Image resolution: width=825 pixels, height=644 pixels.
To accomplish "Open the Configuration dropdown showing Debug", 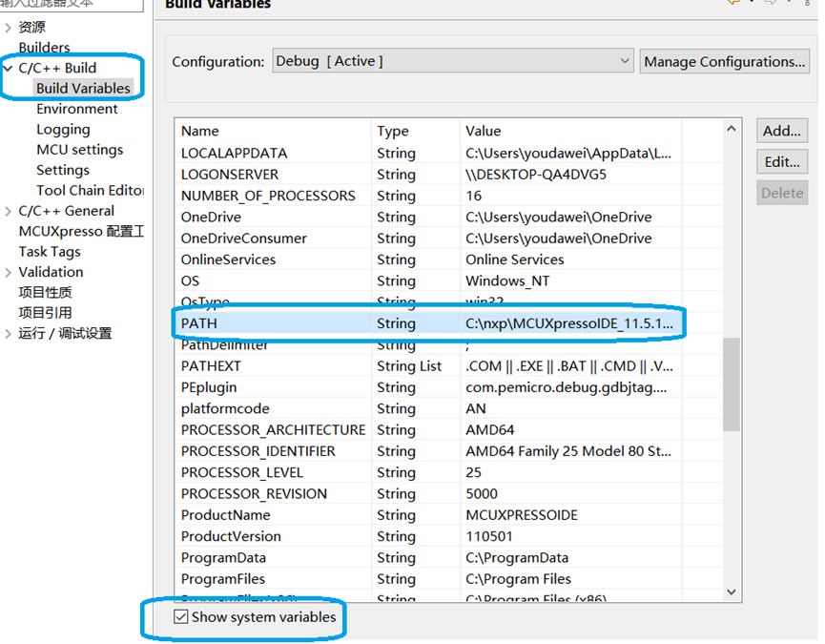I will coord(625,60).
